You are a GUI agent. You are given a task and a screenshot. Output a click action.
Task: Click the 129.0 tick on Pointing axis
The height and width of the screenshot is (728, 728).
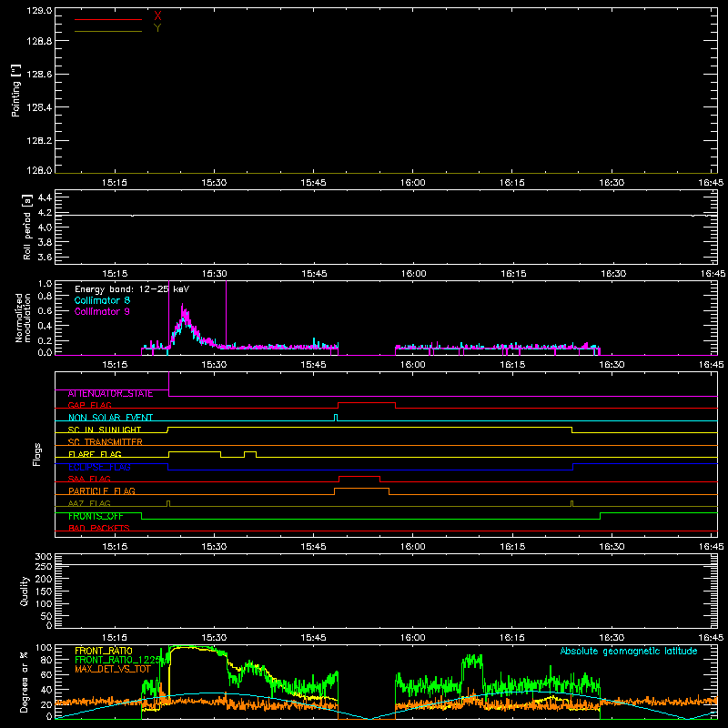point(39,11)
